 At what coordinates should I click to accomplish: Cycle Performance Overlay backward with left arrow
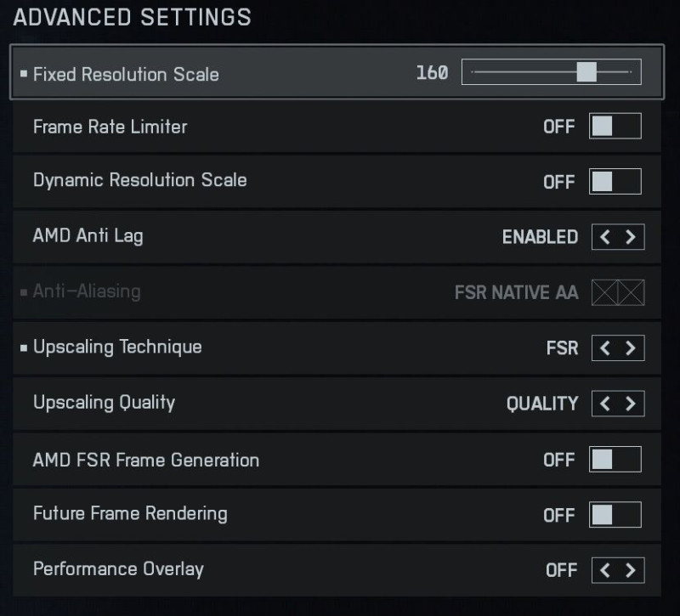[605, 570]
